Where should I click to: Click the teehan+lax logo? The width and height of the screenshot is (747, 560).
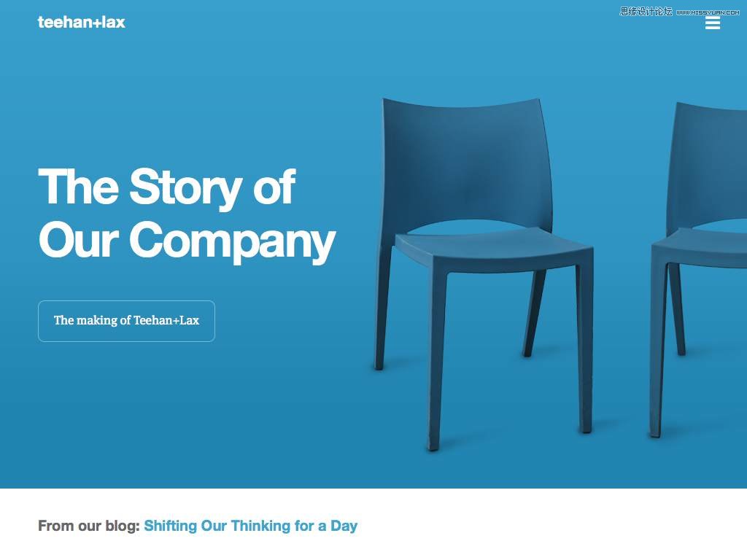pos(82,22)
